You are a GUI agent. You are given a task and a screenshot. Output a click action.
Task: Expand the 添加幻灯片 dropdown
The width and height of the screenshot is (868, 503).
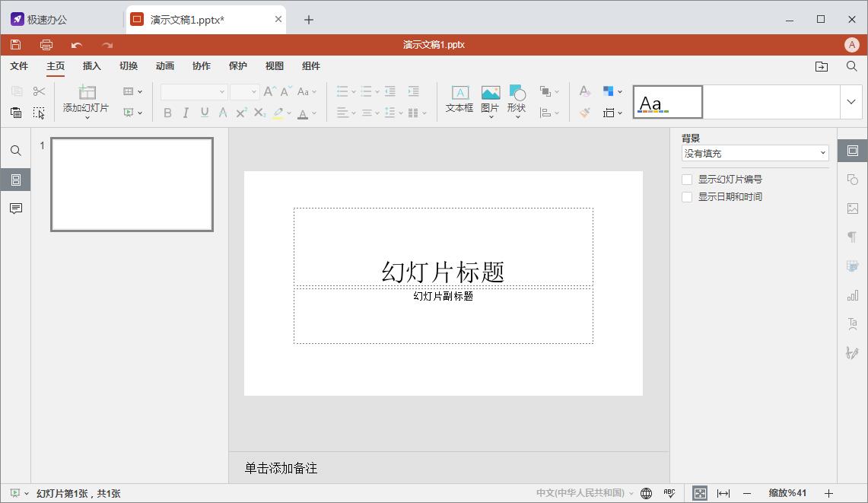coord(87,117)
